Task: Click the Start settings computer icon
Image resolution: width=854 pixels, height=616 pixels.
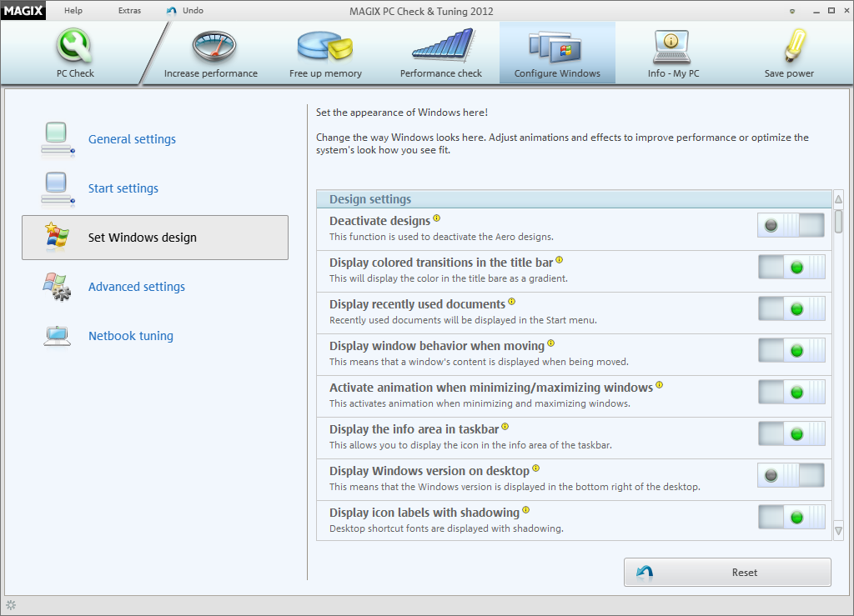Action: 58,189
